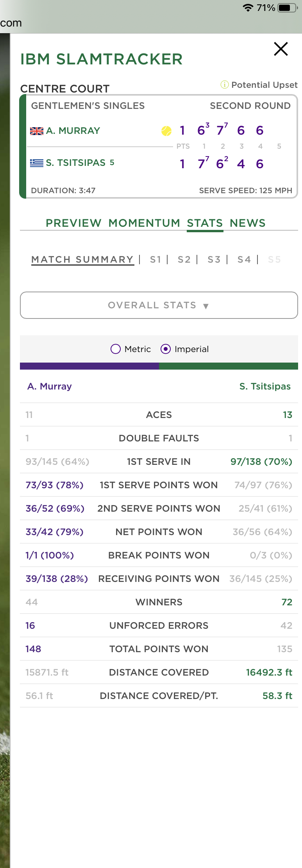
Task: Switch to the Momentum tab
Action: pos(145,223)
